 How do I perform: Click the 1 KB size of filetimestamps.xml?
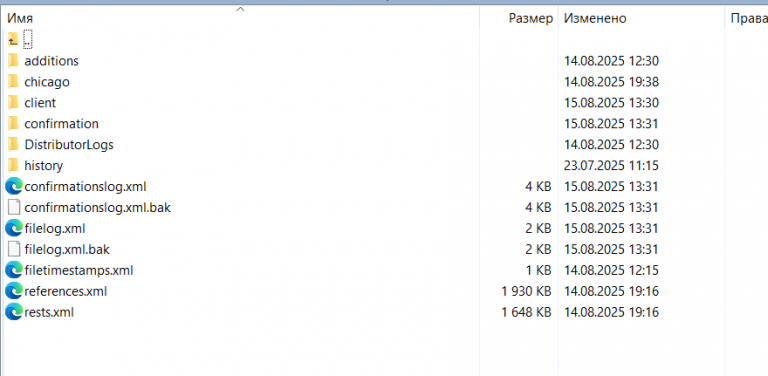pyautogui.click(x=538, y=270)
